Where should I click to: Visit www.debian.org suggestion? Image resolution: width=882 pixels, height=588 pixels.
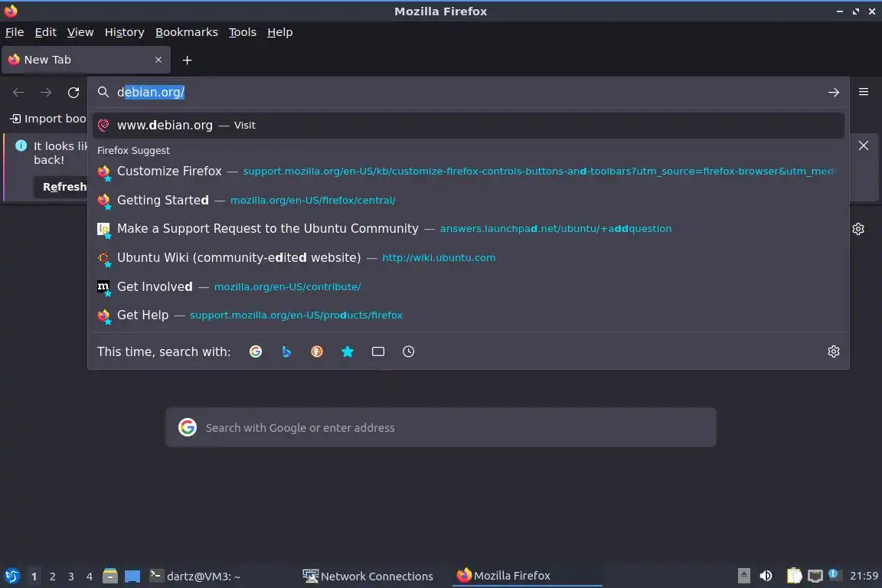click(468, 126)
